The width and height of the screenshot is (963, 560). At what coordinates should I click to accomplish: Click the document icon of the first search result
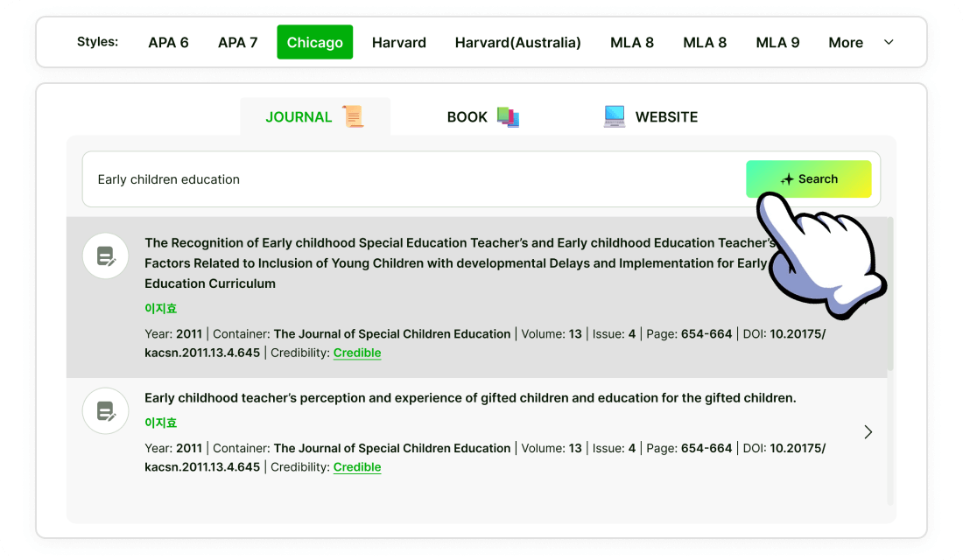106,256
